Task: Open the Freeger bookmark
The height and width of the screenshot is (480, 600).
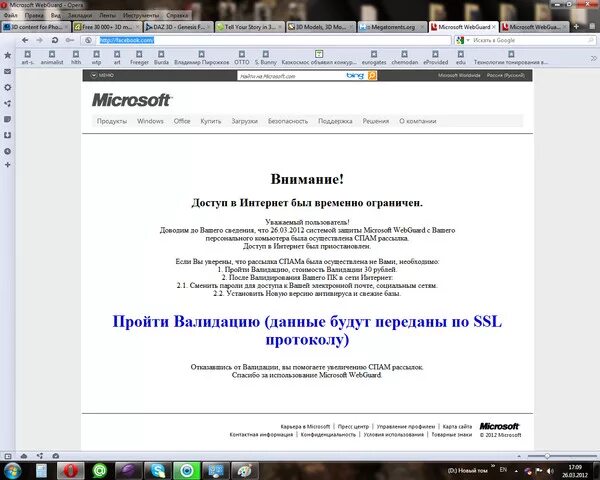Action: (x=139, y=58)
